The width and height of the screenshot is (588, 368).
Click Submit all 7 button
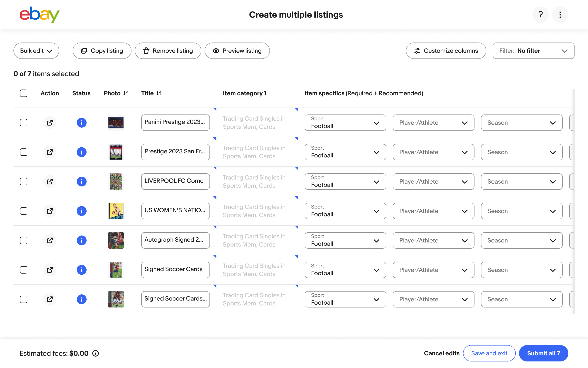(543, 353)
